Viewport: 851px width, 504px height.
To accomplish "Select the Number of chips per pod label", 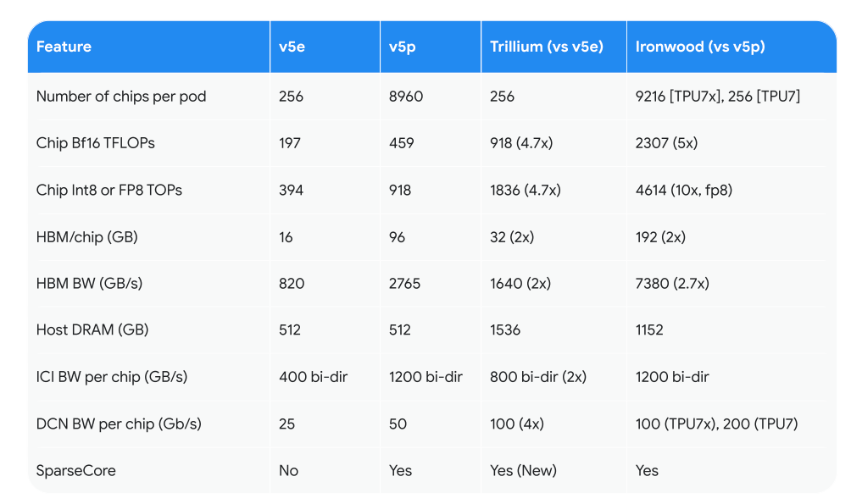I will [121, 97].
